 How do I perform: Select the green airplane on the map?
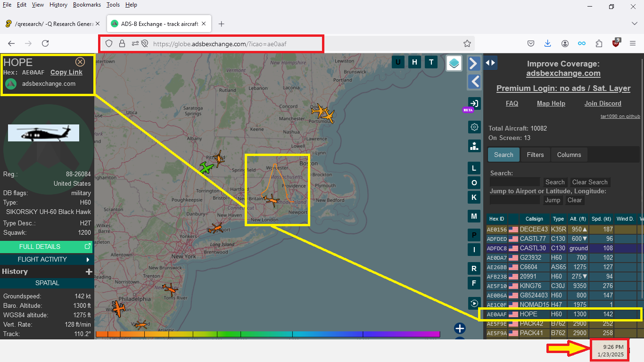click(x=206, y=167)
